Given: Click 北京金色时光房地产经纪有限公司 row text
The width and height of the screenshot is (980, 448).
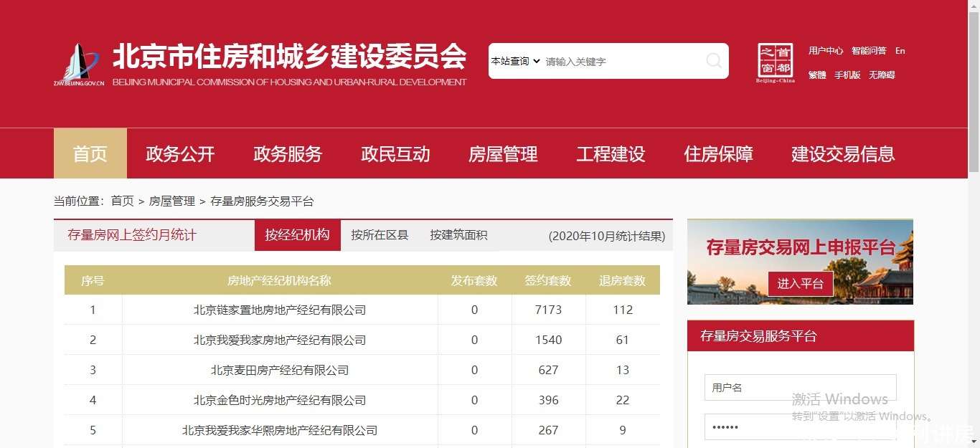Looking at the screenshot, I should pos(280,400).
